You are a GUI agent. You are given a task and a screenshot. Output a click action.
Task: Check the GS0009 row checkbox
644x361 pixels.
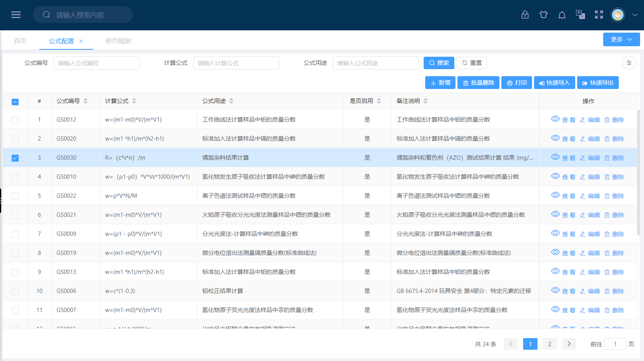pos(15,234)
